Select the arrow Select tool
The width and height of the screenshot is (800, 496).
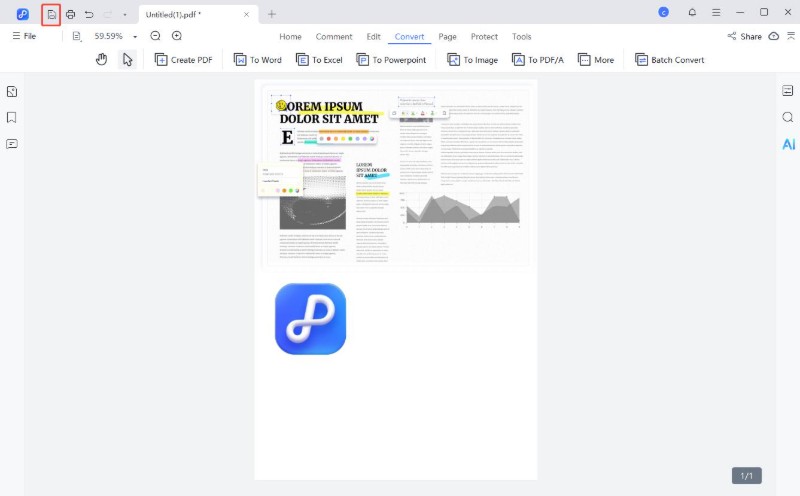coord(127,60)
